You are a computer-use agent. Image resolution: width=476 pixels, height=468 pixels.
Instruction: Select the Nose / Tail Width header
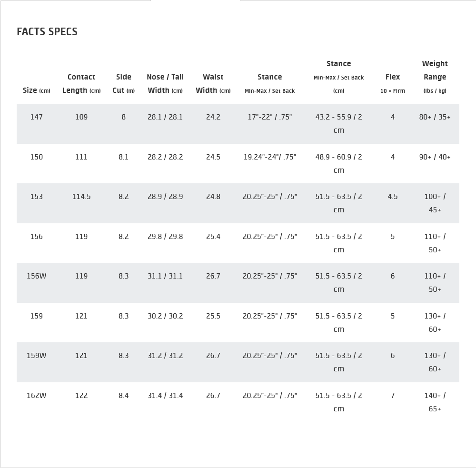click(x=165, y=83)
